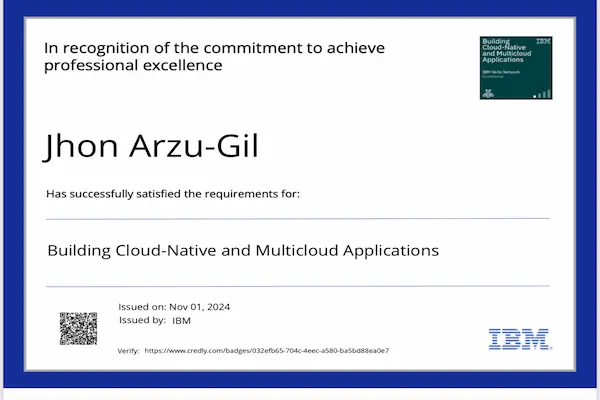Click the horizontal line below the course title
The image size is (600, 400).
[298, 286]
